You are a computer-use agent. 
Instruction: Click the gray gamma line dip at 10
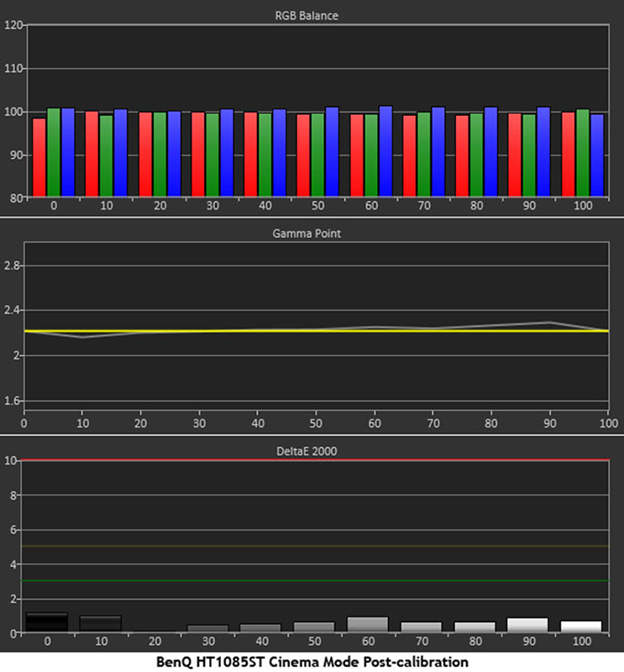[x=82, y=337]
